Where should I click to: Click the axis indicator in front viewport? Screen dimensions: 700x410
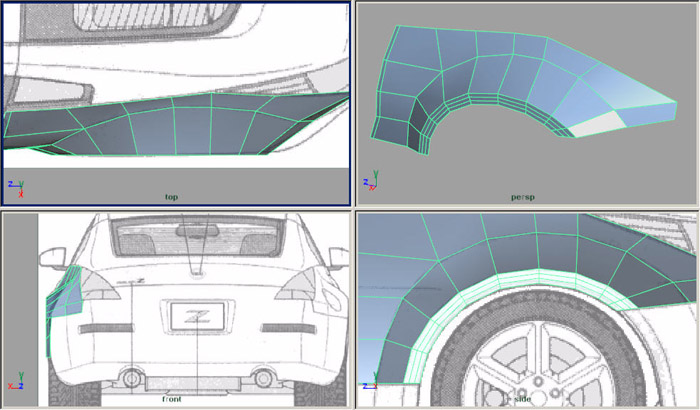tap(16, 384)
